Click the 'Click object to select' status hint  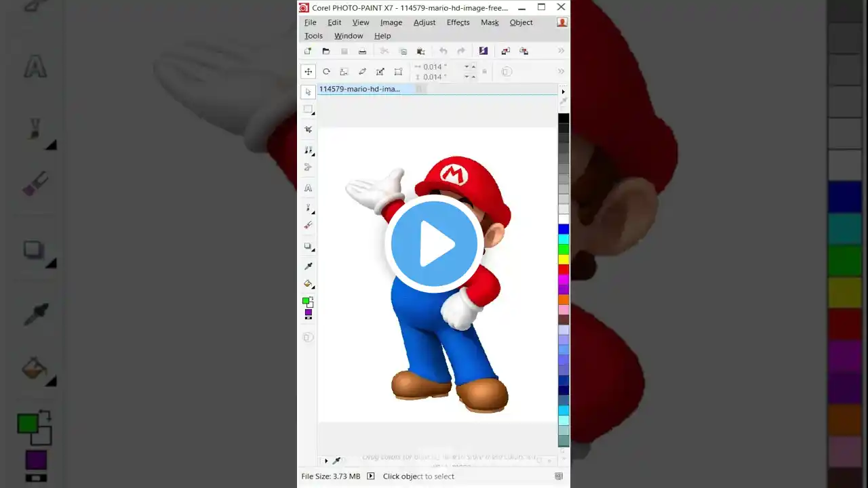click(x=418, y=476)
